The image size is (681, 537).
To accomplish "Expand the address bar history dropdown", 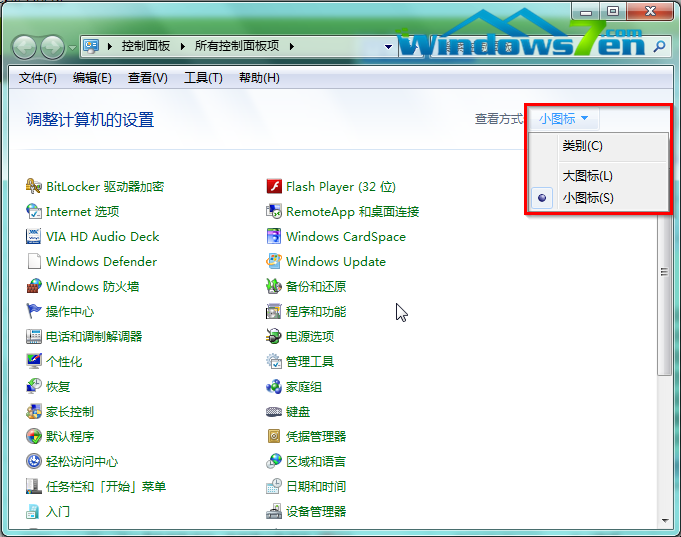I will 388,46.
